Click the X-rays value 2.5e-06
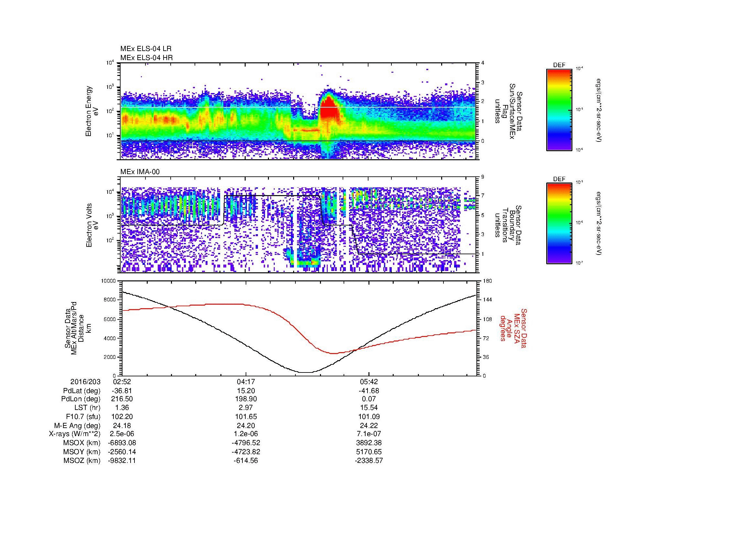The width and height of the screenshot is (756, 534). point(122,434)
